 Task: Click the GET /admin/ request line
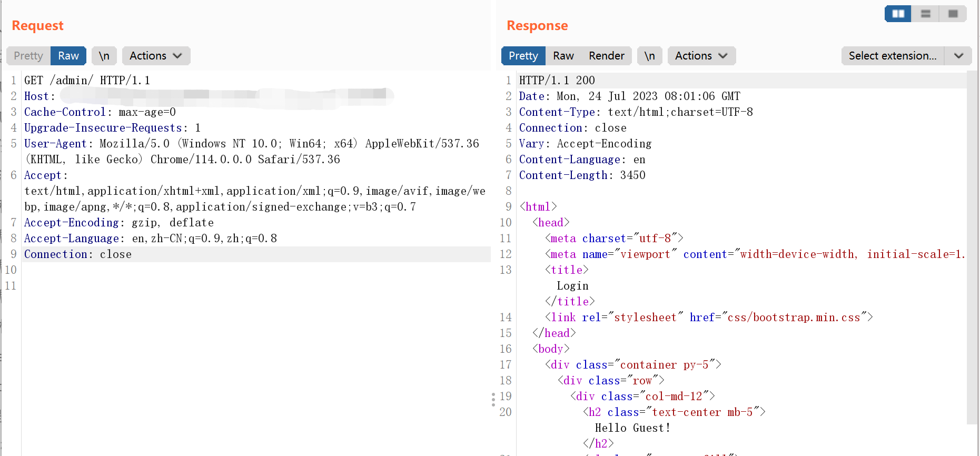tap(87, 81)
